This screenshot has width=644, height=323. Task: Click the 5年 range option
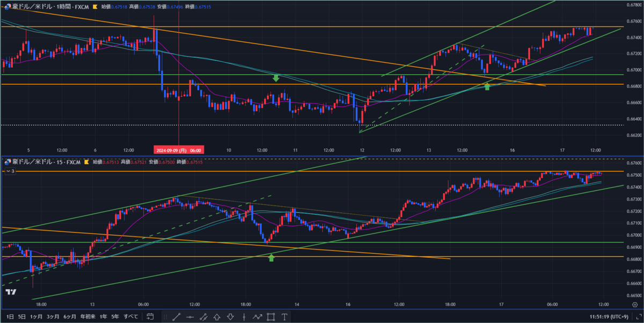click(x=114, y=317)
